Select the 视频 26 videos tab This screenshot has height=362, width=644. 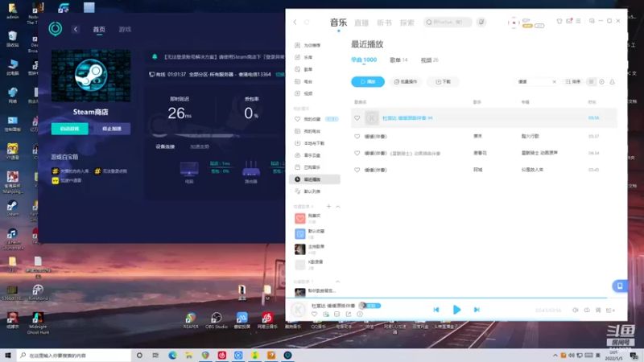click(430, 60)
